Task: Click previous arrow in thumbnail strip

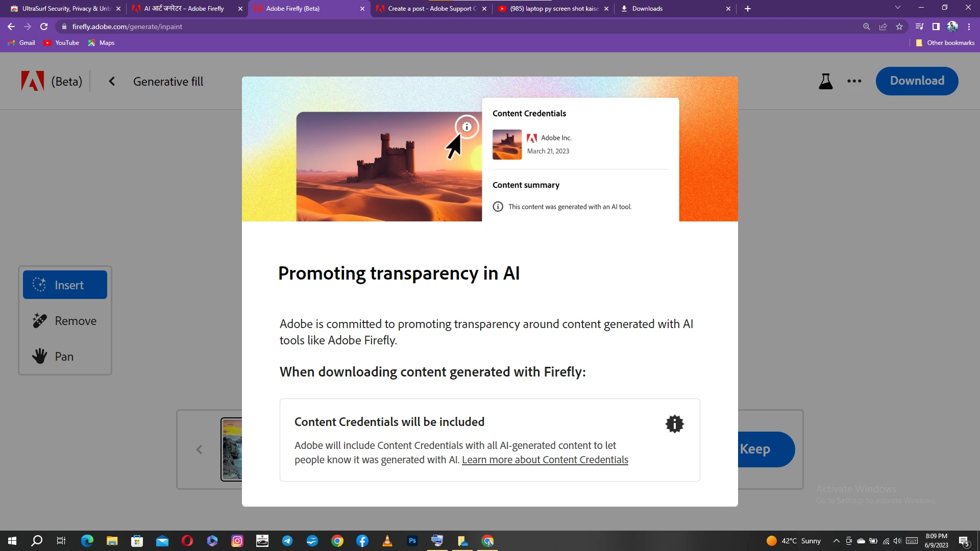Action: (x=199, y=449)
